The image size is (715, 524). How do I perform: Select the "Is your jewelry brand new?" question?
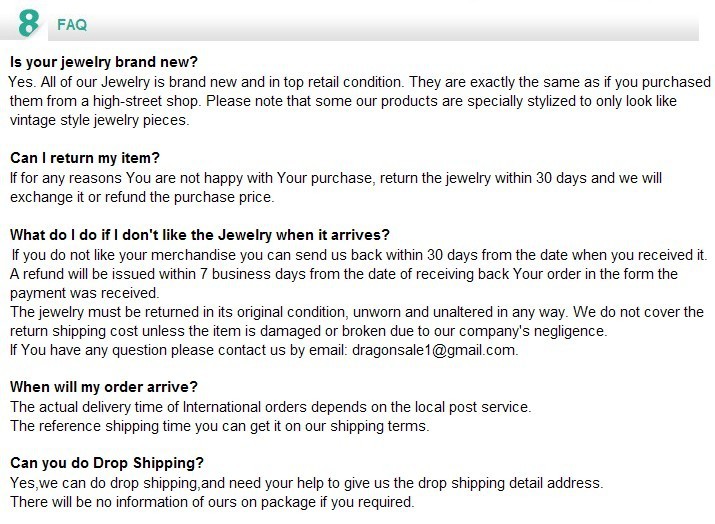coord(104,62)
